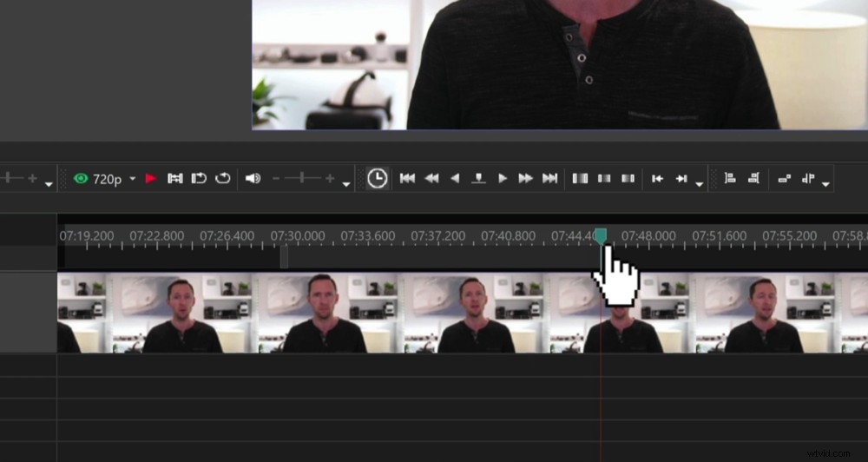
Task: Click ruler at 07:40.800 timestamp
Action: click(x=508, y=236)
